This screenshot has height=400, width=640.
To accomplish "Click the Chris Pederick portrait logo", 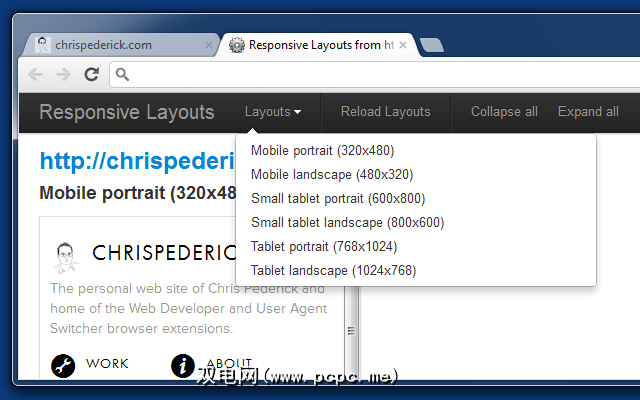I will click(66, 258).
